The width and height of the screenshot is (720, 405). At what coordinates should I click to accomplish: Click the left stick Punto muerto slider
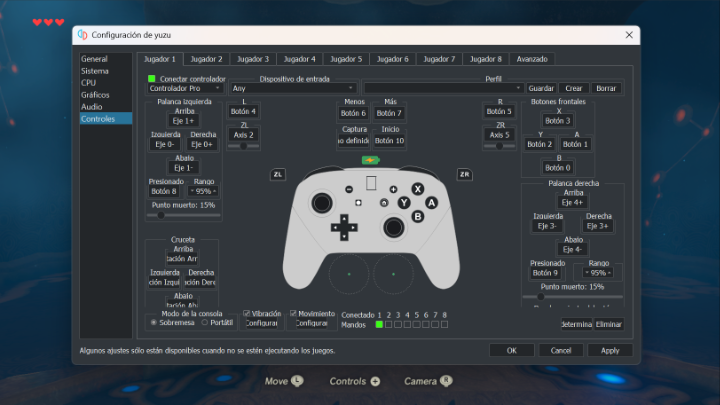tap(184, 215)
